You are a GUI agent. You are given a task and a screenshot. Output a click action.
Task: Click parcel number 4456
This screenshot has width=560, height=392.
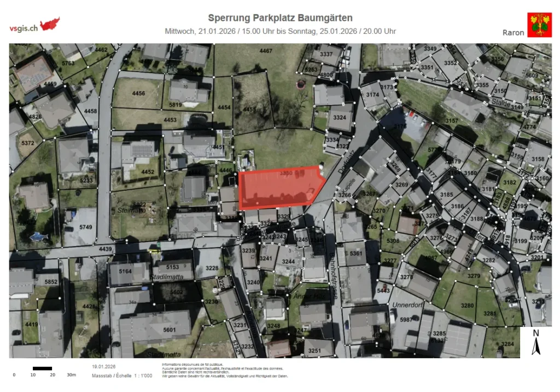(x=138, y=93)
